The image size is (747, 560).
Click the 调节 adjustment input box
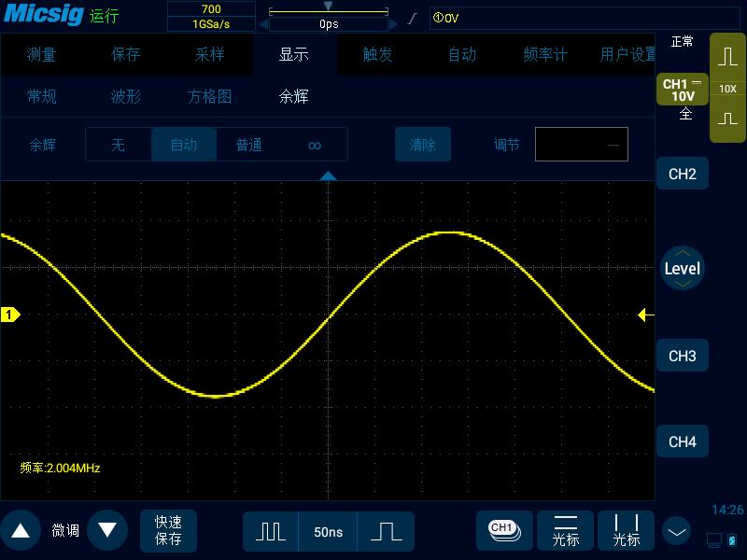(x=581, y=145)
